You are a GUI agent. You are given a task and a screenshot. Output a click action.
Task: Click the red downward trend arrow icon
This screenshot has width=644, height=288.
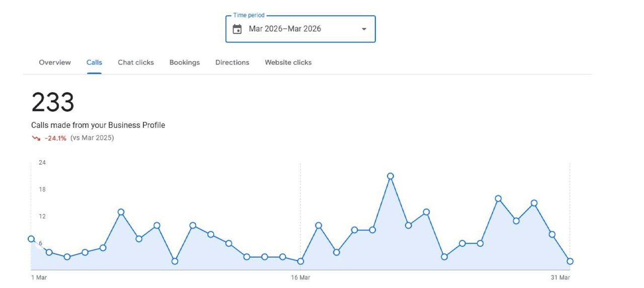36,138
